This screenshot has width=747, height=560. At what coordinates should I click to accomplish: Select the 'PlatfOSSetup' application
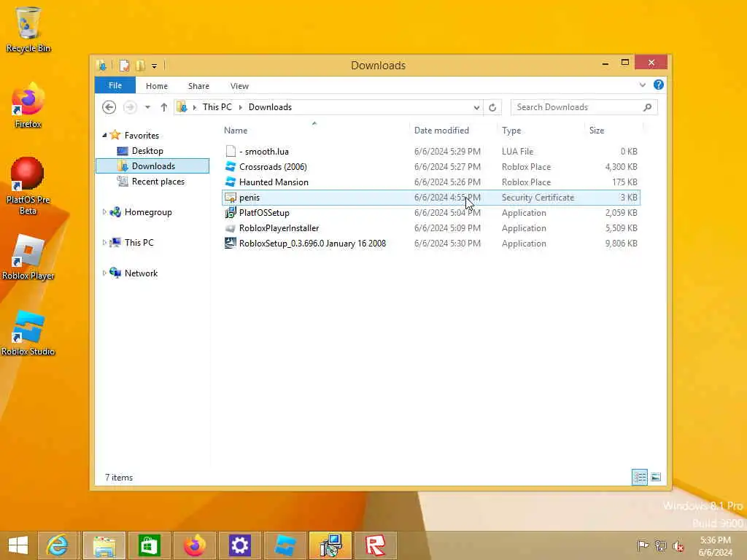point(430,212)
